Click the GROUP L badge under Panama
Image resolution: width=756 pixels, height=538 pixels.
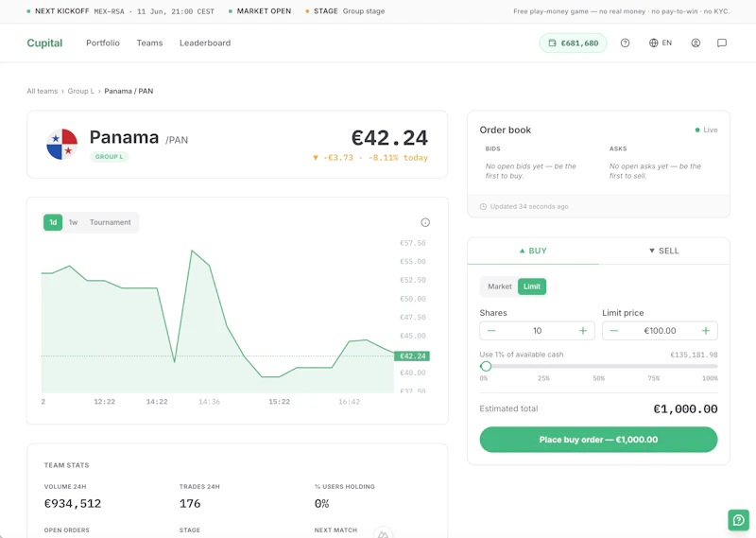point(109,157)
